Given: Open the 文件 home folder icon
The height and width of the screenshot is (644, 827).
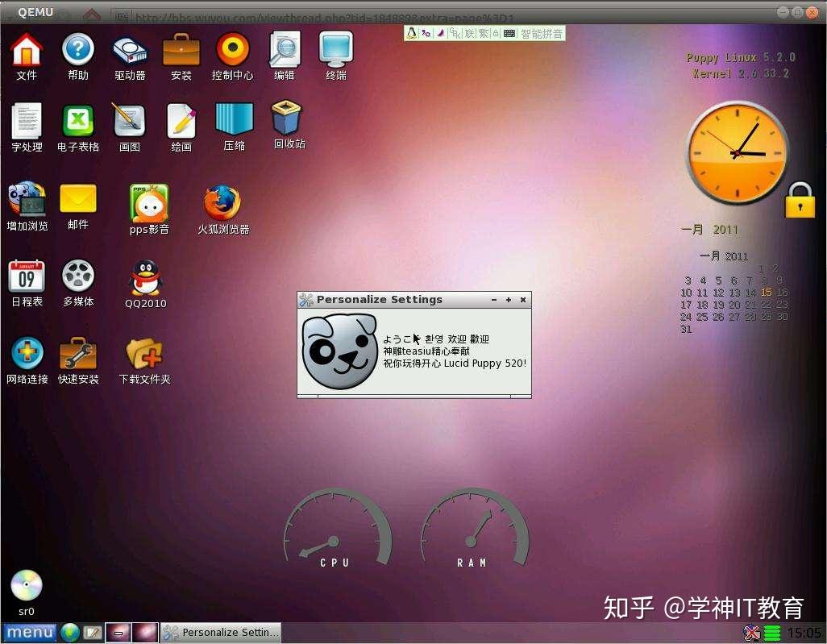Looking at the screenshot, I should [x=27, y=50].
